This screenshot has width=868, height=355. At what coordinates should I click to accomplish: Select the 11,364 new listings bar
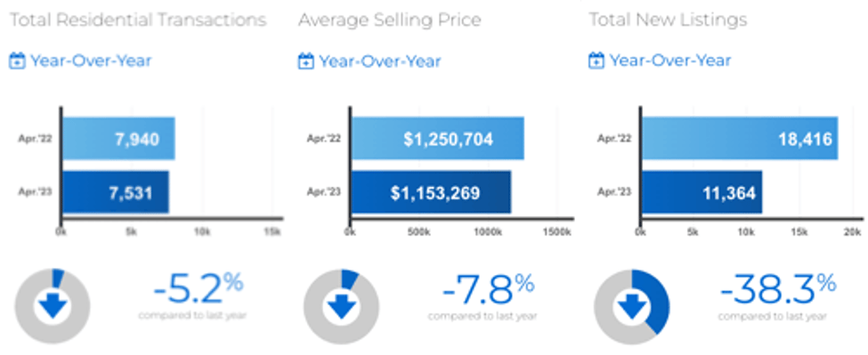702,192
